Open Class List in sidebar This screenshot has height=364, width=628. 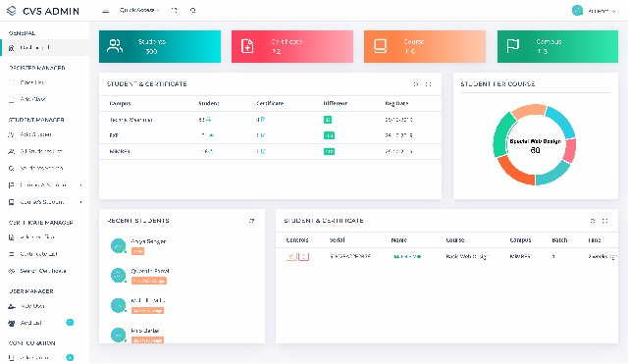click(31, 82)
